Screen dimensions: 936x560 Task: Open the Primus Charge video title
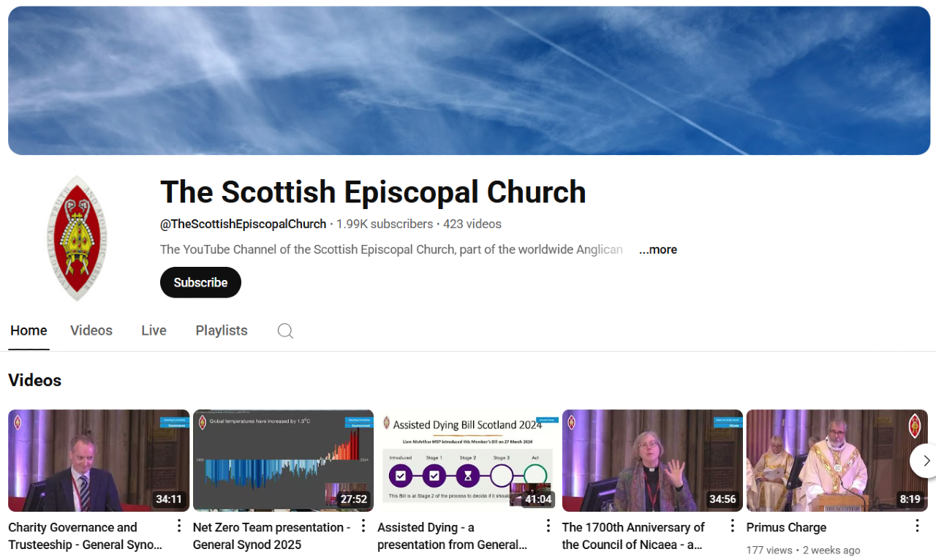coord(786,527)
